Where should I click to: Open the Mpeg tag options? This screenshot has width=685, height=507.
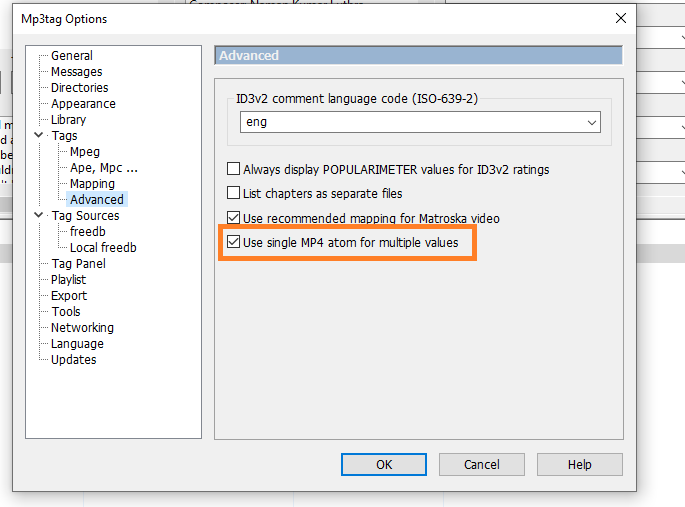coord(85,152)
